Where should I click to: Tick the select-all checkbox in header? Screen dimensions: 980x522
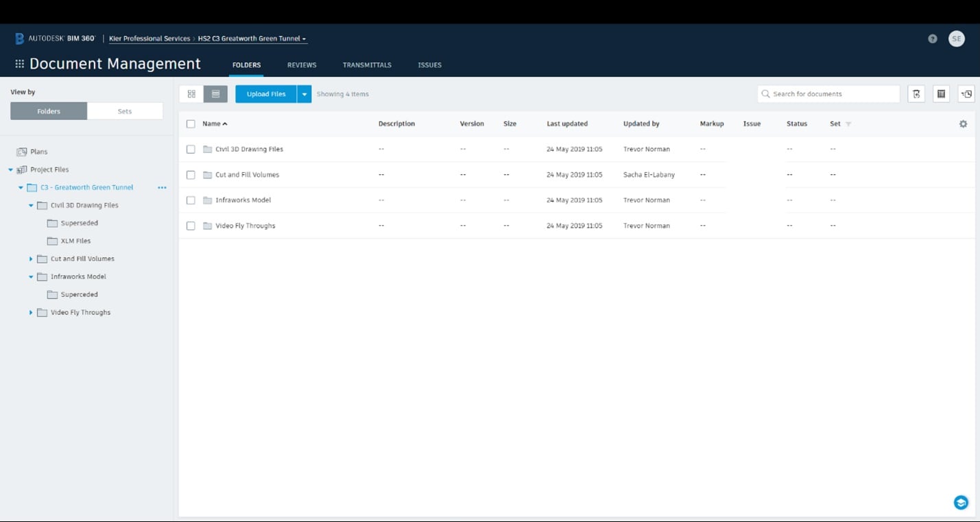pyautogui.click(x=191, y=124)
